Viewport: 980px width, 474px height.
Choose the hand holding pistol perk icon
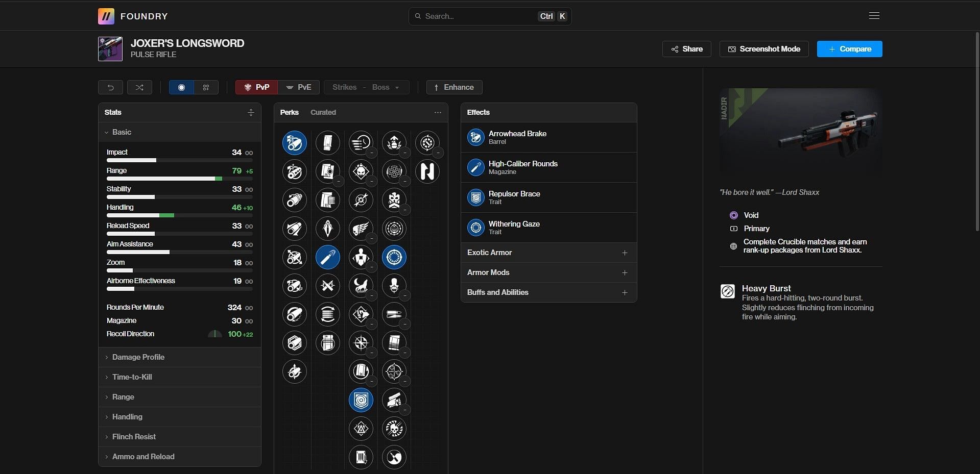pyautogui.click(x=394, y=400)
